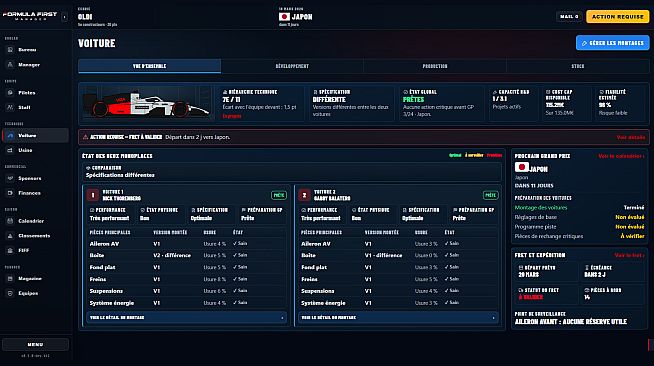
Task: Click the Voiture 2 'Prête' status badge
Action: pyautogui.click(x=490, y=195)
